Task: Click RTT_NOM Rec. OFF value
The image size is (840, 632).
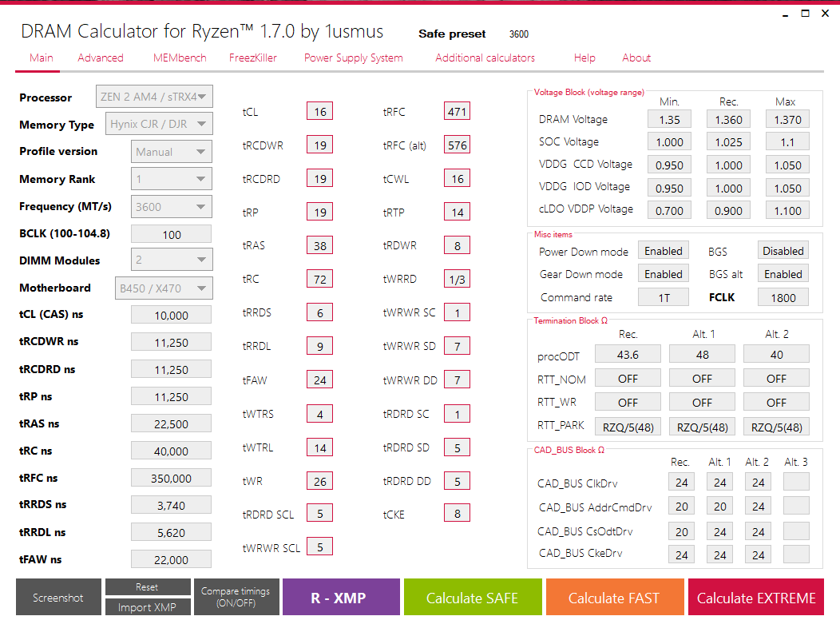Action: point(628,379)
